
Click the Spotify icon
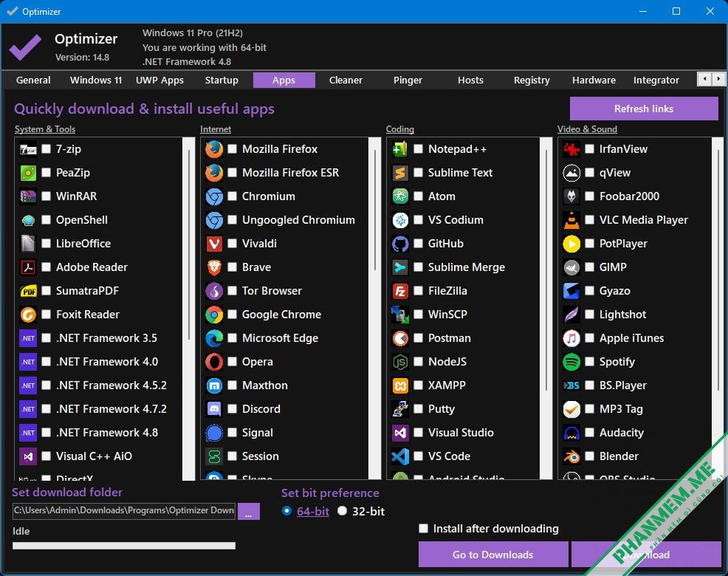571,362
